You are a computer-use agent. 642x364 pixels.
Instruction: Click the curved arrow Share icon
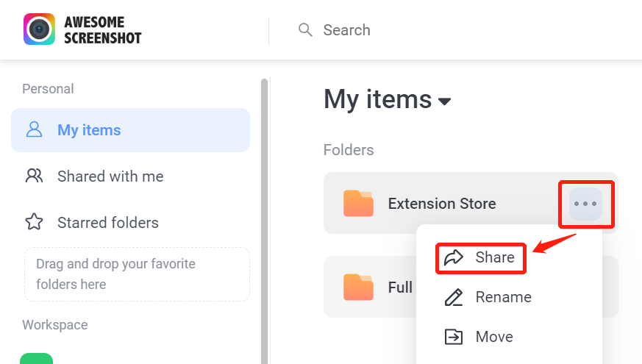coord(454,257)
